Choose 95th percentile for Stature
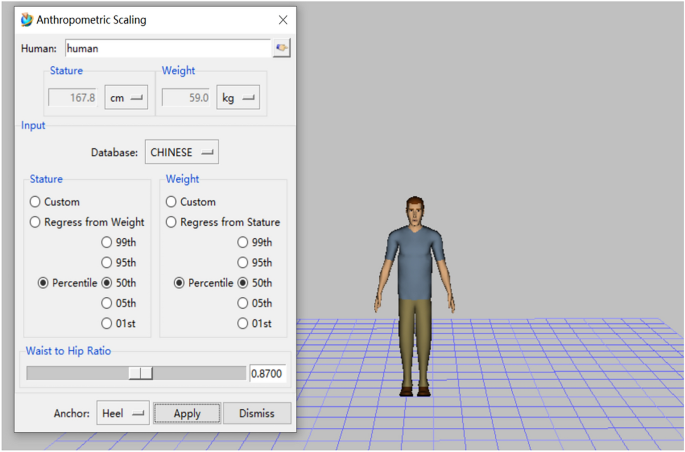The width and height of the screenshot is (685, 452). tap(107, 262)
